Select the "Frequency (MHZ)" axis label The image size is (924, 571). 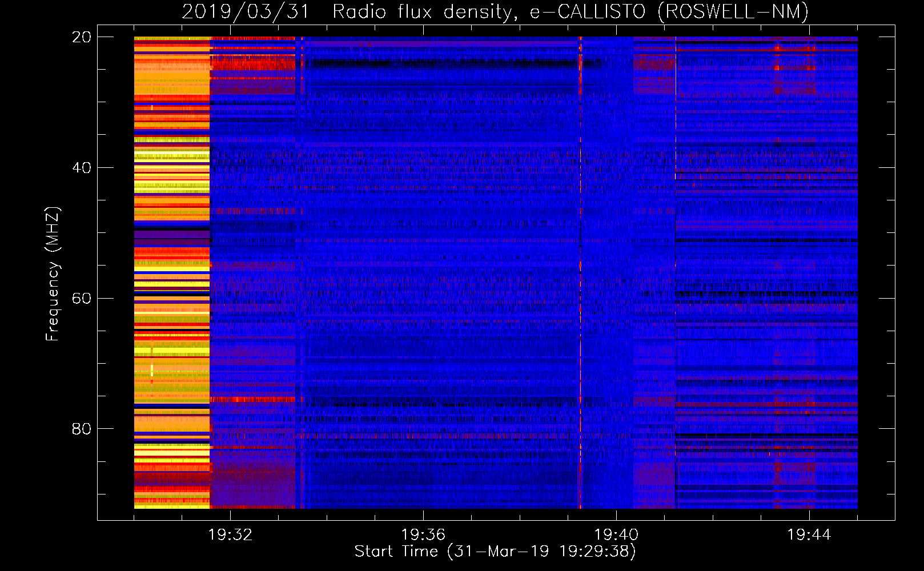[53, 274]
